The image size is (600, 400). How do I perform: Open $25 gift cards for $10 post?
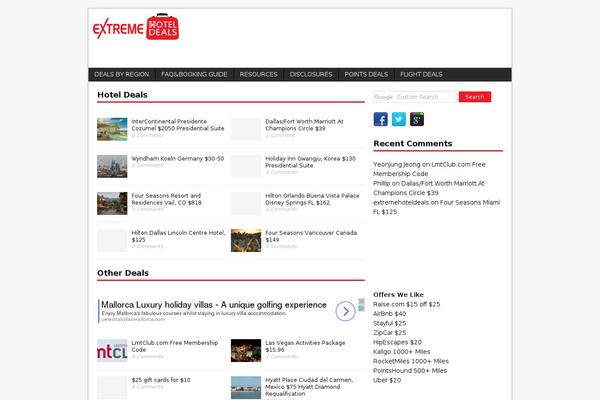(x=161, y=380)
